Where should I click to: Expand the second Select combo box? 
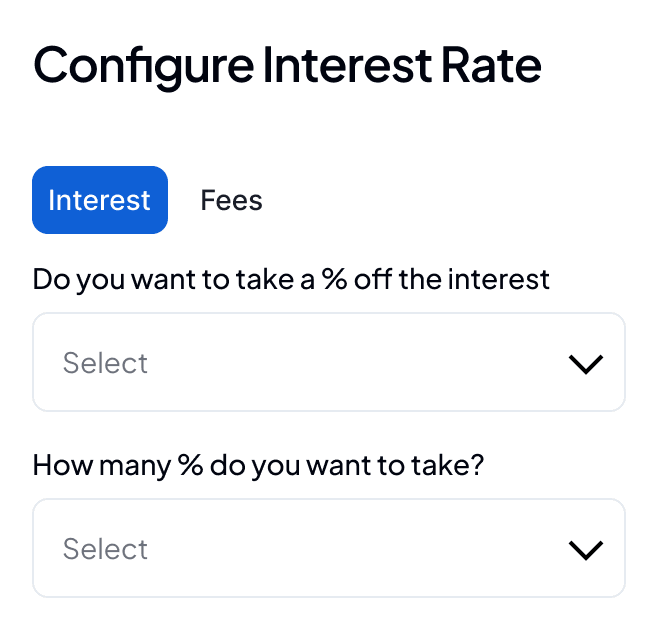pyautogui.click(x=329, y=548)
